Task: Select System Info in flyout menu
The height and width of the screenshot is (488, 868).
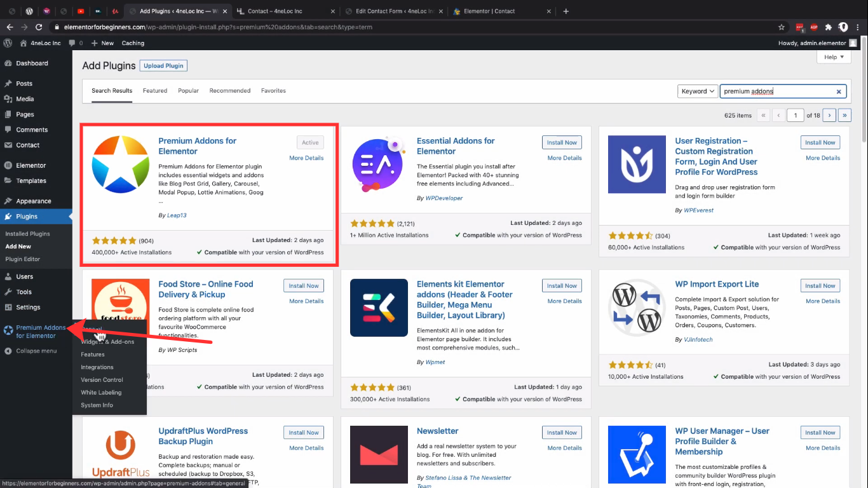Action: pyautogui.click(x=97, y=405)
